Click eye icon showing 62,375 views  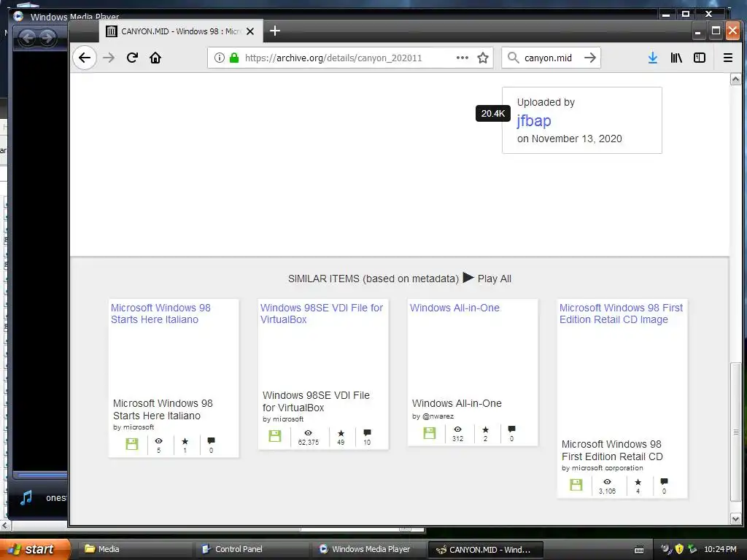tap(309, 433)
